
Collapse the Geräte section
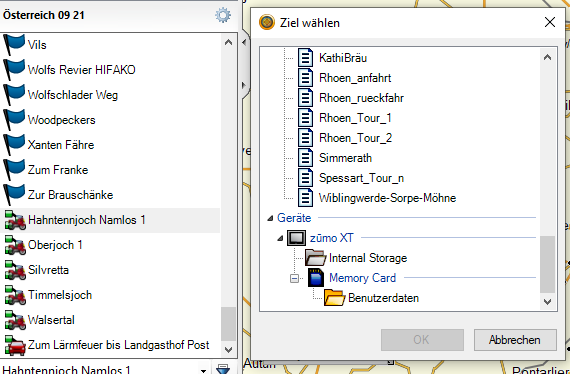(270, 218)
